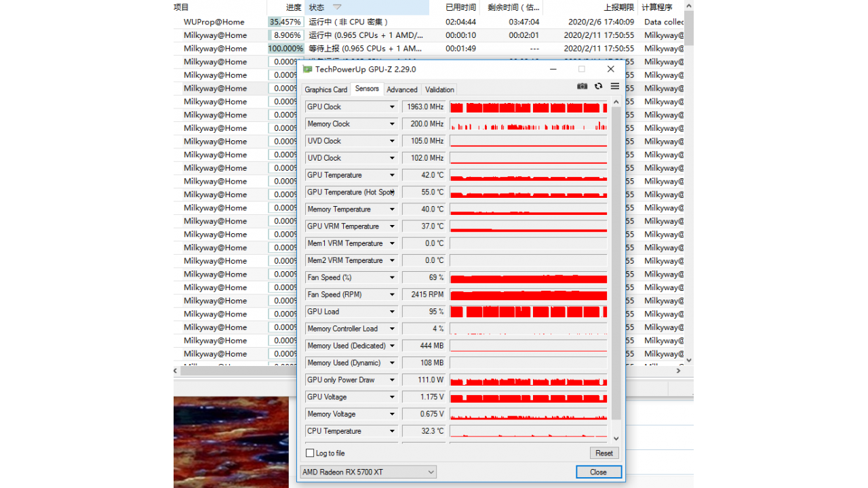
Task: Open the CPU Temperature sensor dropdown
Action: [x=392, y=431]
